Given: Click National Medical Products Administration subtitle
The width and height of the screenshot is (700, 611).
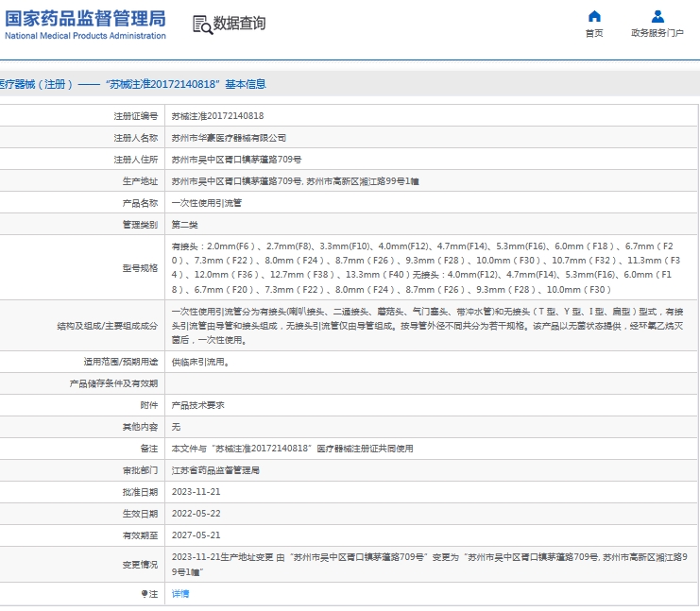Looking at the screenshot, I should (x=85, y=36).
